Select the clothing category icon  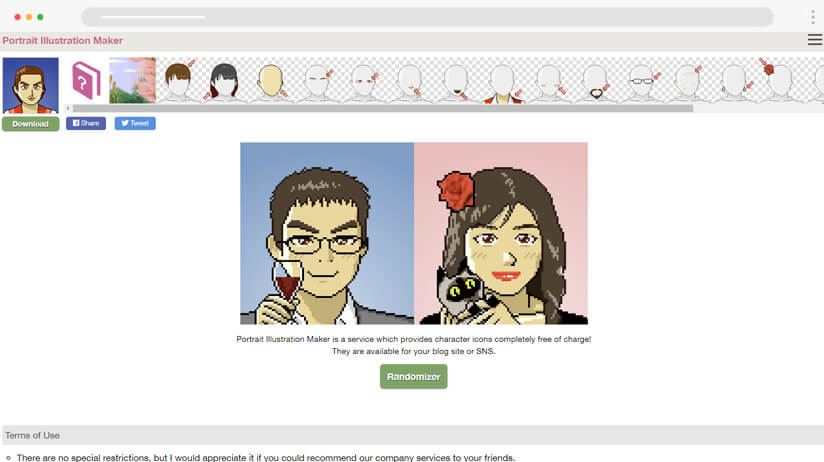[502, 82]
